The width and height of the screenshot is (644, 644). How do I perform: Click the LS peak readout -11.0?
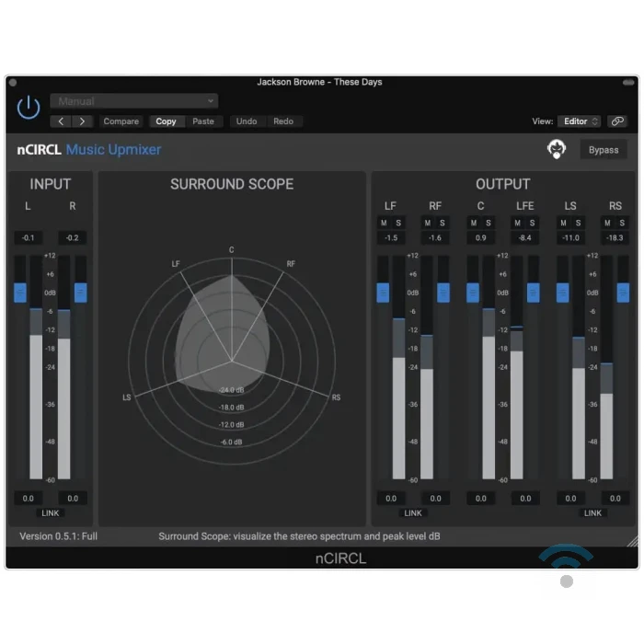coord(570,237)
